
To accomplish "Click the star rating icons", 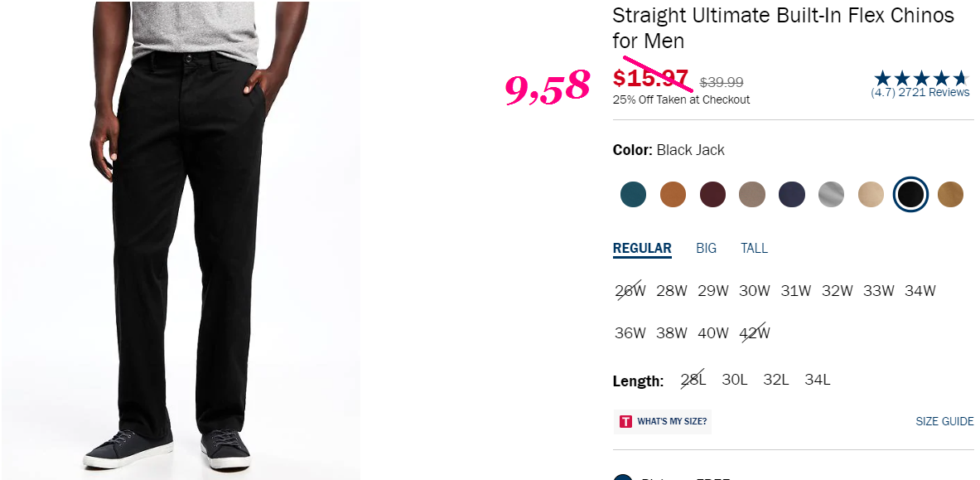I will (922, 78).
